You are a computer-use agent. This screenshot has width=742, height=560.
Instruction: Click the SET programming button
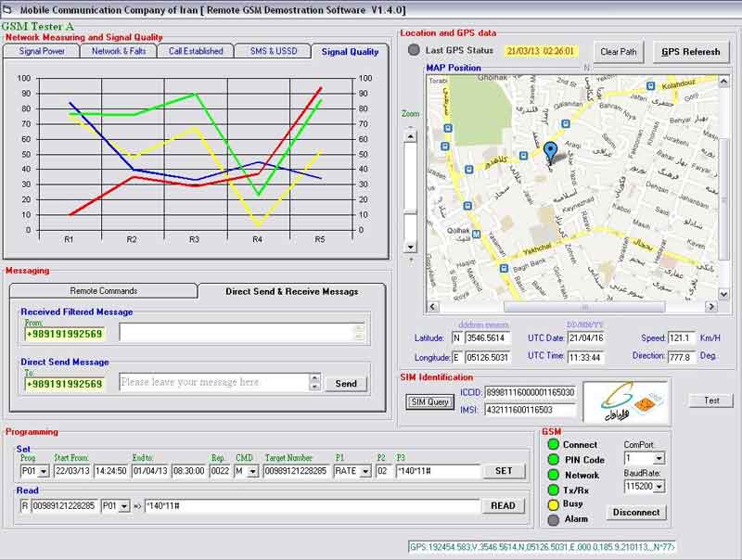coord(504,471)
